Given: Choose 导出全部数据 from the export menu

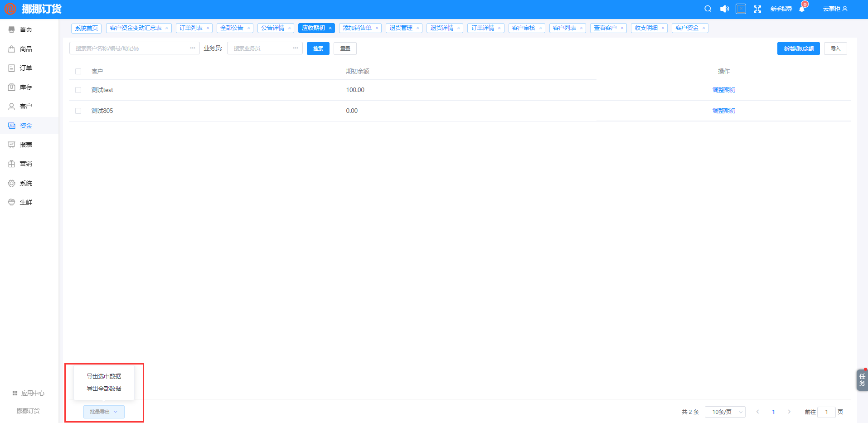Looking at the screenshot, I should point(104,389).
